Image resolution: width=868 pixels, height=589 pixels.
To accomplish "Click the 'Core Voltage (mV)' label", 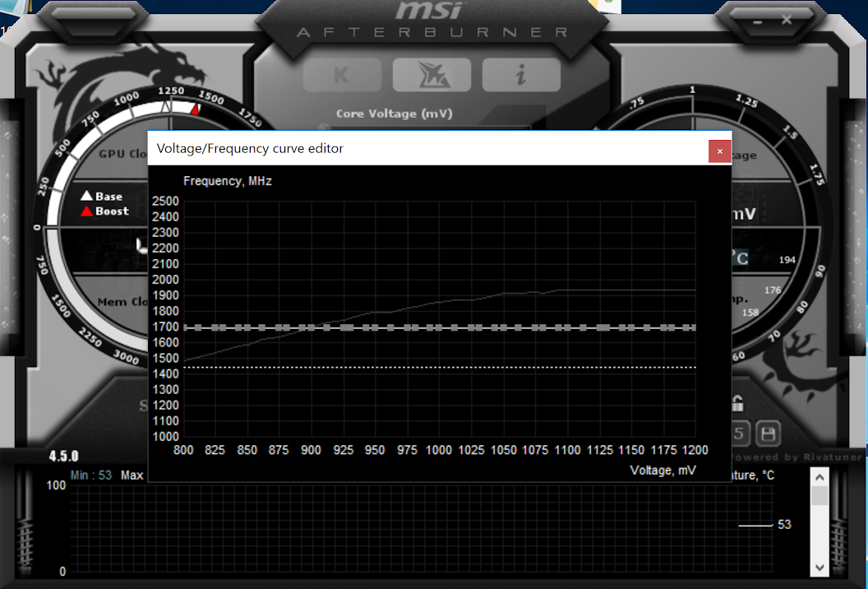I will (x=395, y=114).
